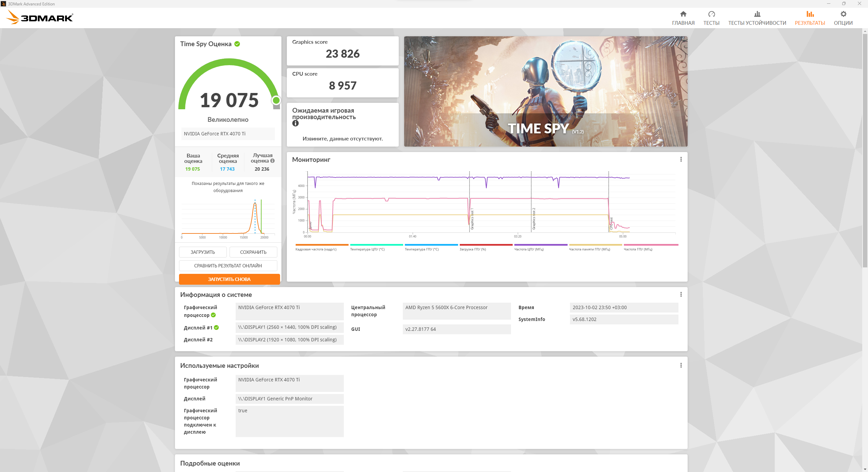
Task: Click the Time Spy banner image
Action: pyautogui.click(x=546, y=91)
